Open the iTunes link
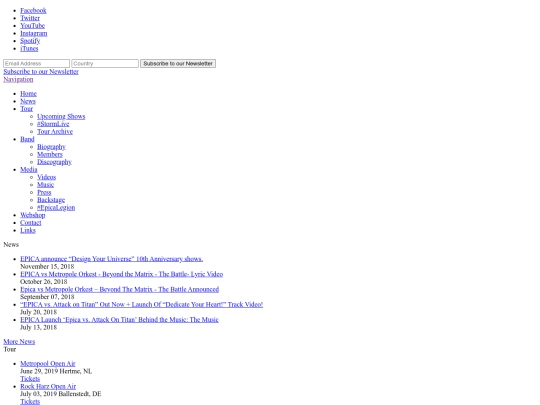 pos(29,49)
